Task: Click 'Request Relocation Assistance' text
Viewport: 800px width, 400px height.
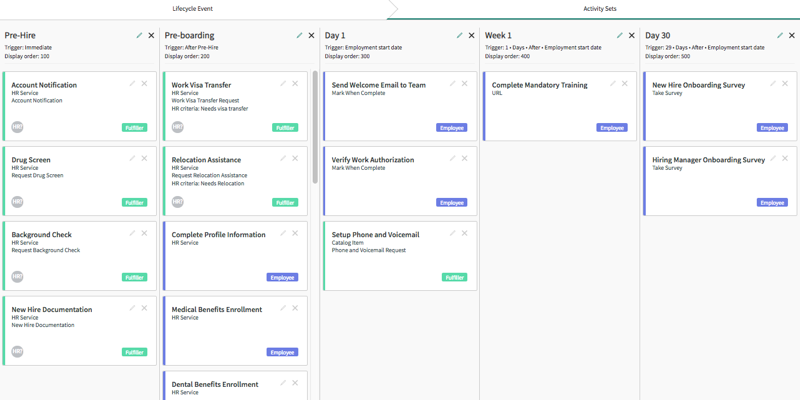Action: (x=209, y=176)
